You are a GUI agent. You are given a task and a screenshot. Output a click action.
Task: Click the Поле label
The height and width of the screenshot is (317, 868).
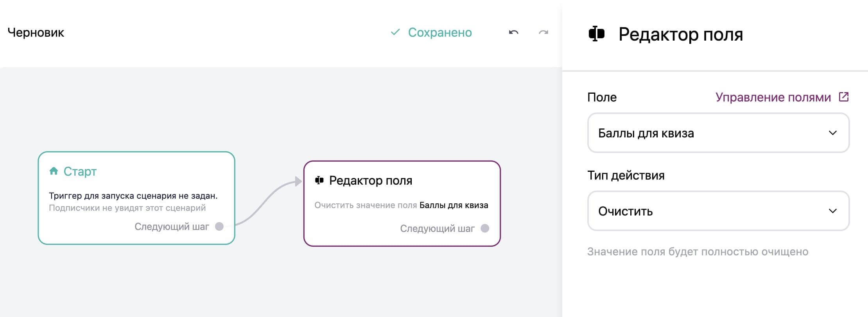pos(602,97)
